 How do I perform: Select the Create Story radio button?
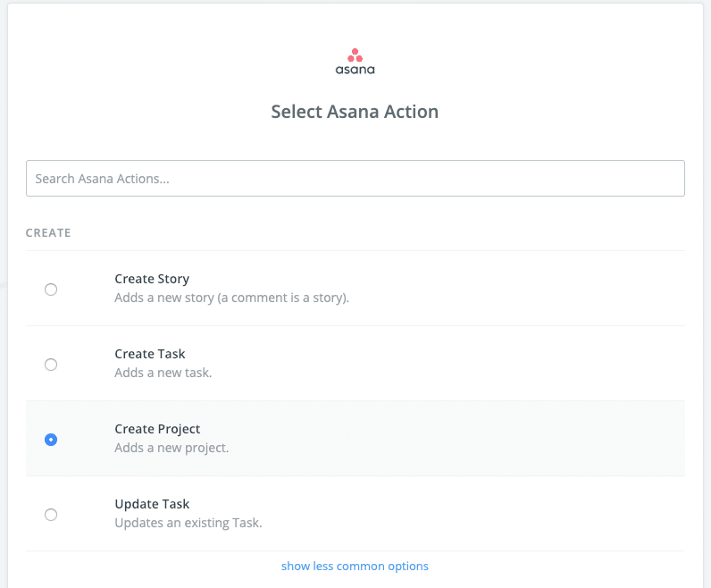pyautogui.click(x=51, y=290)
